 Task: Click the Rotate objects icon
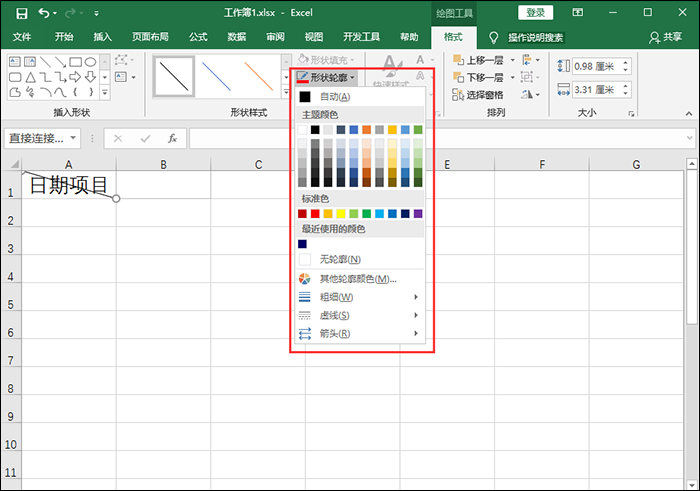(x=530, y=95)
